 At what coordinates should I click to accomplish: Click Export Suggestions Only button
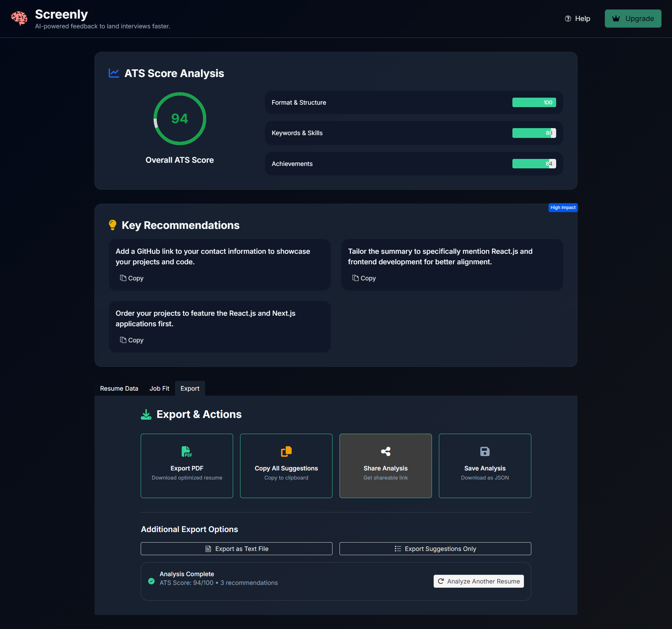pyautogui.click(x=435, y=549)
